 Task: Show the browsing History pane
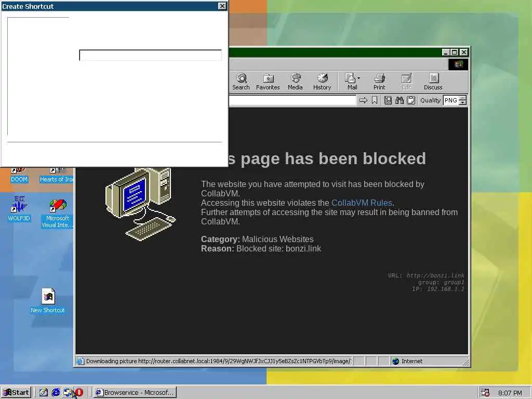tap(322, 82)
